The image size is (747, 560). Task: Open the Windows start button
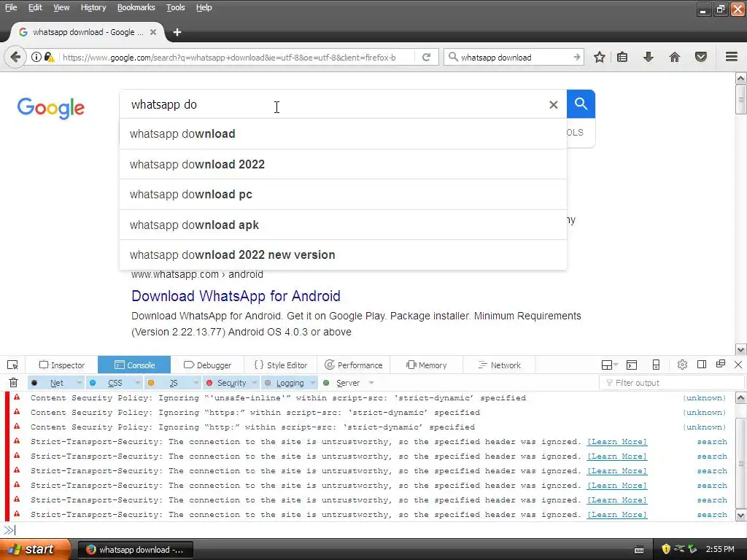coord(36,549)
